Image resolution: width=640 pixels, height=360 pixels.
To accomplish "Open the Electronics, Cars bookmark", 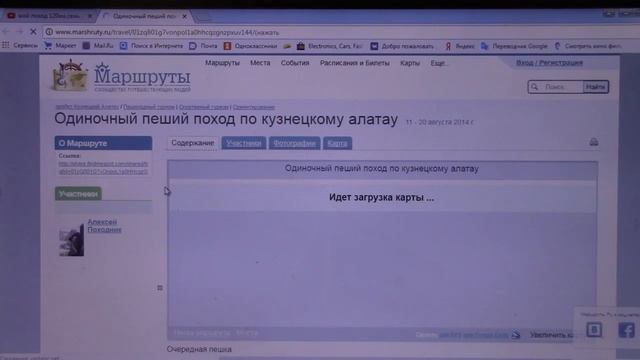I will (330, 46).
